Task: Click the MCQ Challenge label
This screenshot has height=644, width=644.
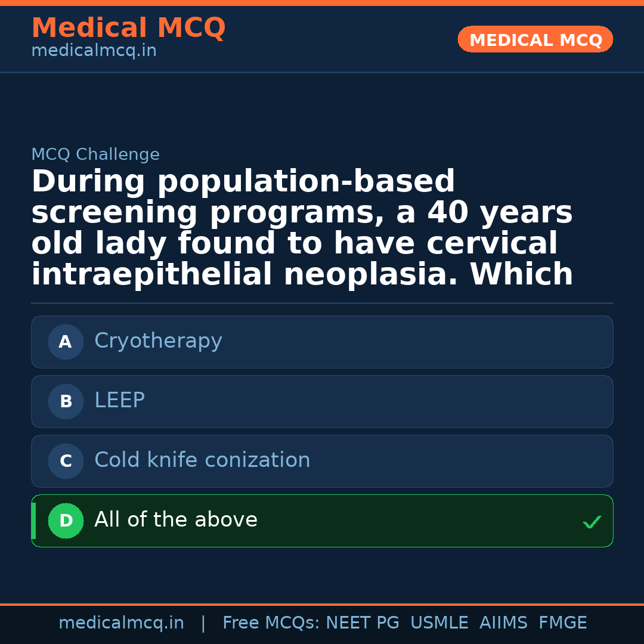Action: click(x=95, y=154)
